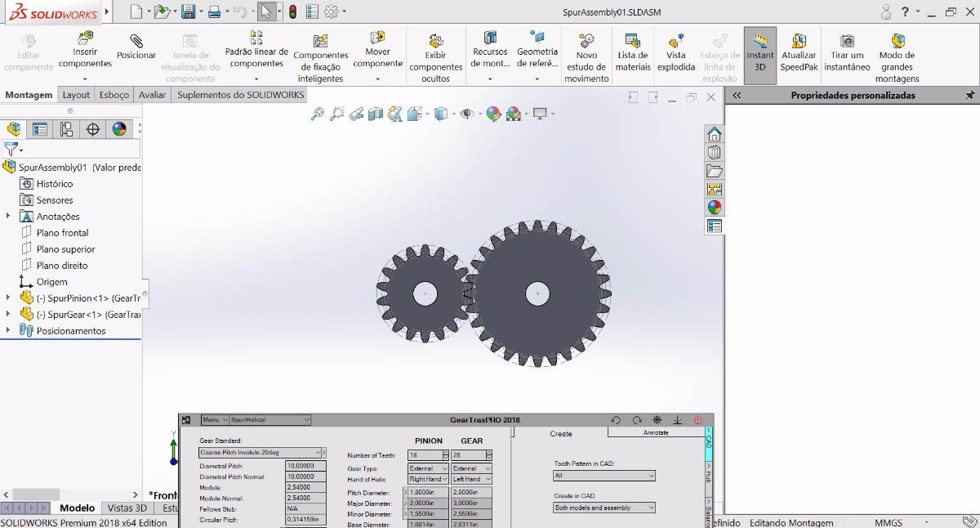Save the assembly with floppy icon

(x=187, y=12)
